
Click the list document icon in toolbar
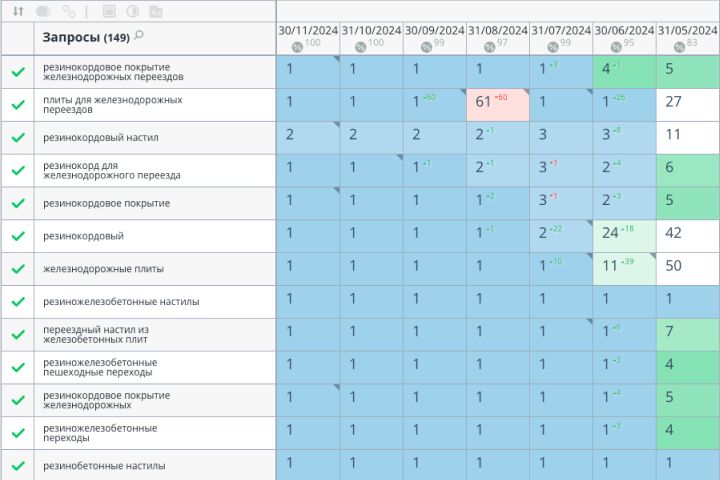[109, 11]
